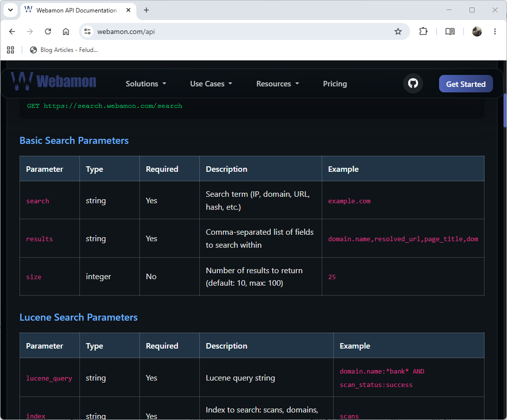Image resolution: width=507 pixels, height=420 pixels.
Task: Expand the Resources menu
Action: (x=278, y=84)
